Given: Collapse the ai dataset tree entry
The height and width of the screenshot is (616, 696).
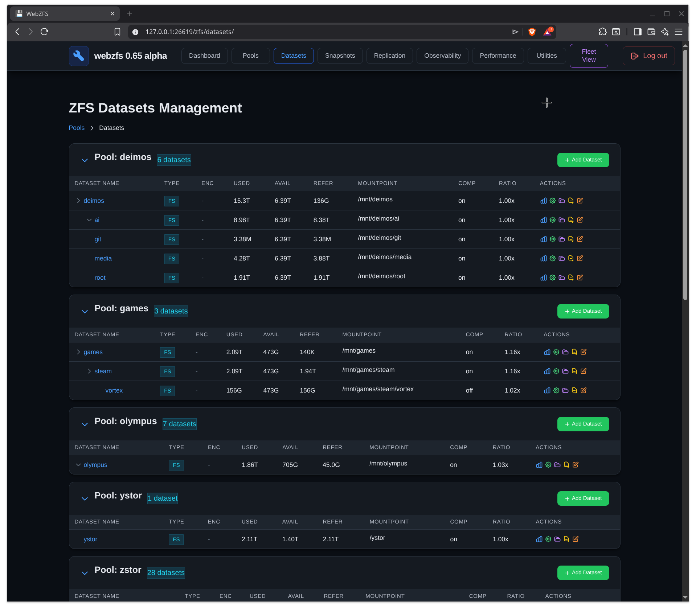Looking at the screenshot, I should click(89, 220).
